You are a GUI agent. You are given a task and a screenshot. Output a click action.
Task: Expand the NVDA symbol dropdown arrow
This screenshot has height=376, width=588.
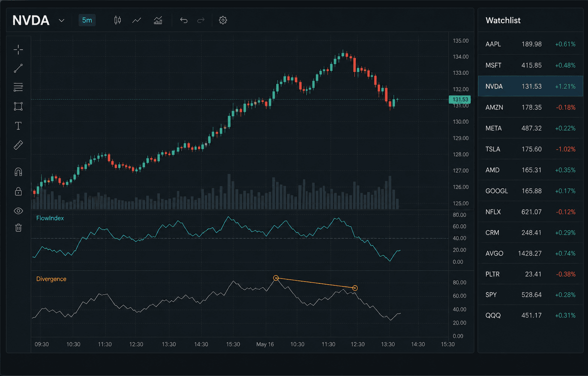[x=61, y=20]
